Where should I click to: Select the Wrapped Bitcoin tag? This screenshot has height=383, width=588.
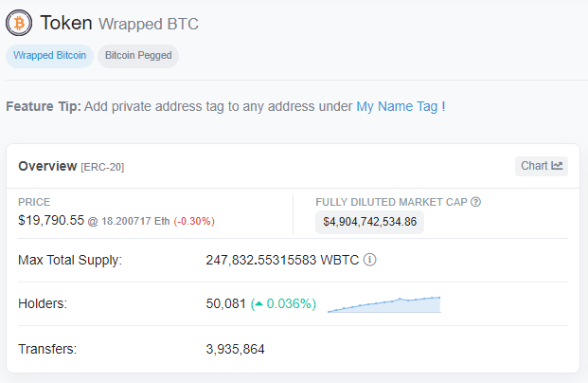[x=50, y=56]
